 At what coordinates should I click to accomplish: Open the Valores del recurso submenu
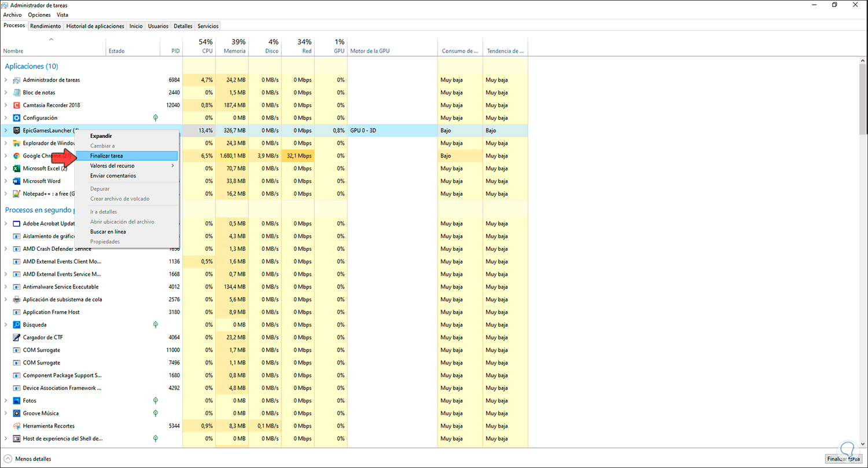coord(127,166)
